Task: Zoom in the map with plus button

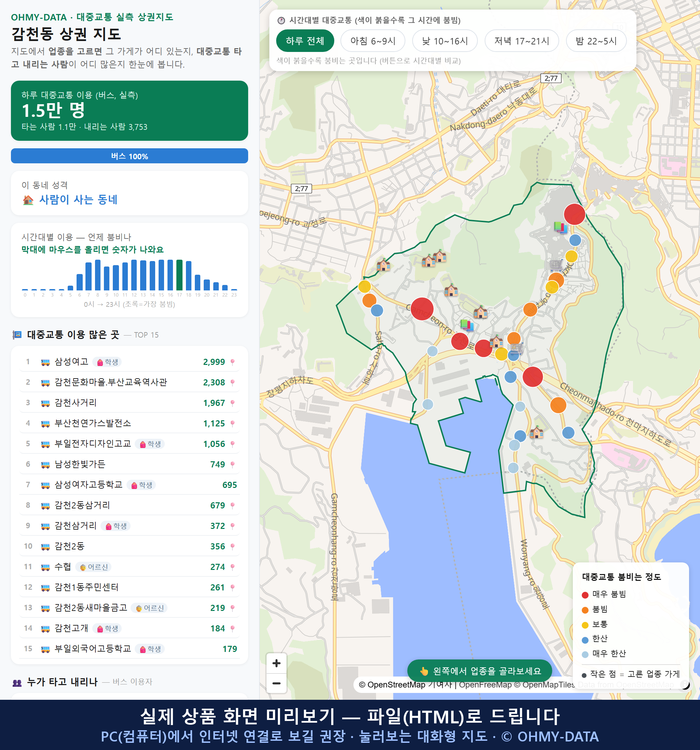Action: pyautogui.click(x=276, y=663)
